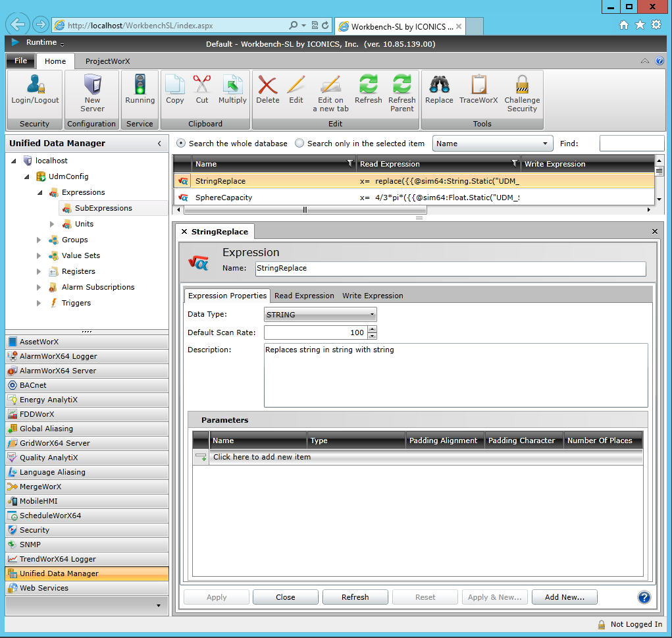Click the Challenge Security padlock icon

[522, 86]
